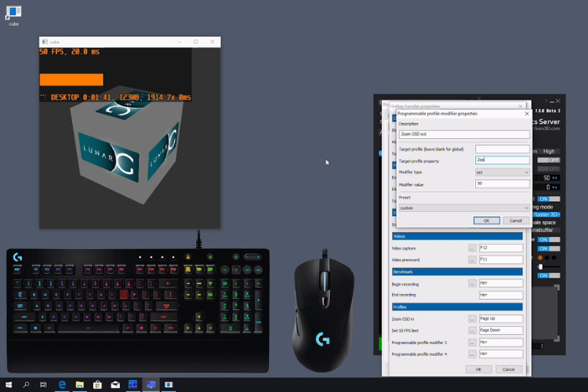Open taskbar search magnifier
Image resolution: width=588 pixels, height=392 pixels.
[x=26, y=384]
